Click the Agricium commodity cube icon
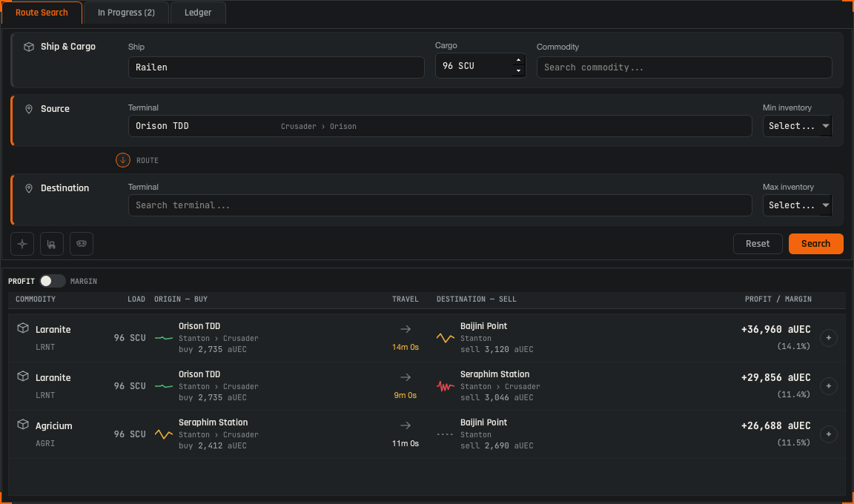 pos(23,424)
